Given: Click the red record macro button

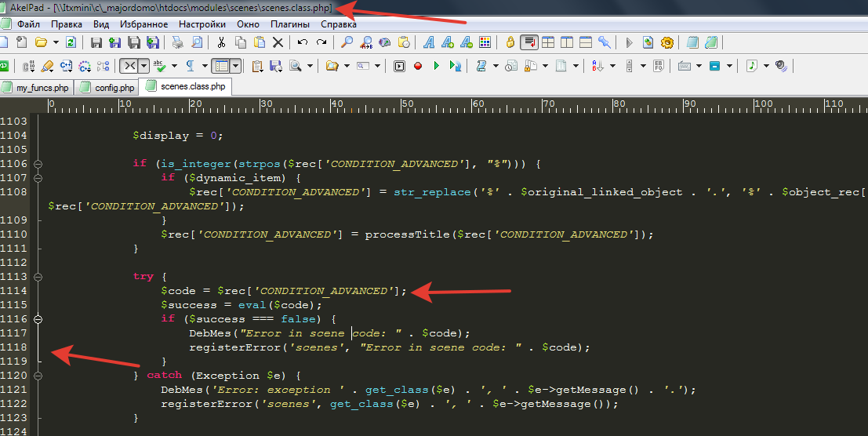Looking at the screenshot, I should click(418, 66).
